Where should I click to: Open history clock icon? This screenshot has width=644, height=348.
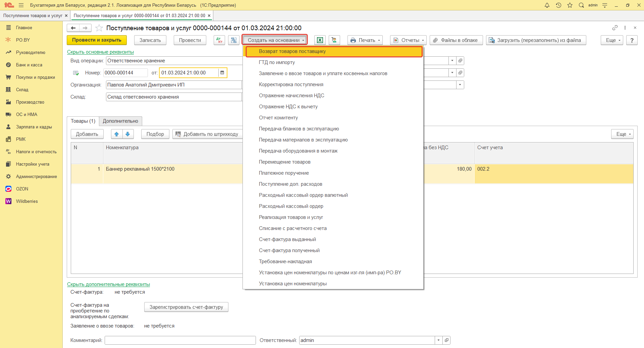(558, 5)
